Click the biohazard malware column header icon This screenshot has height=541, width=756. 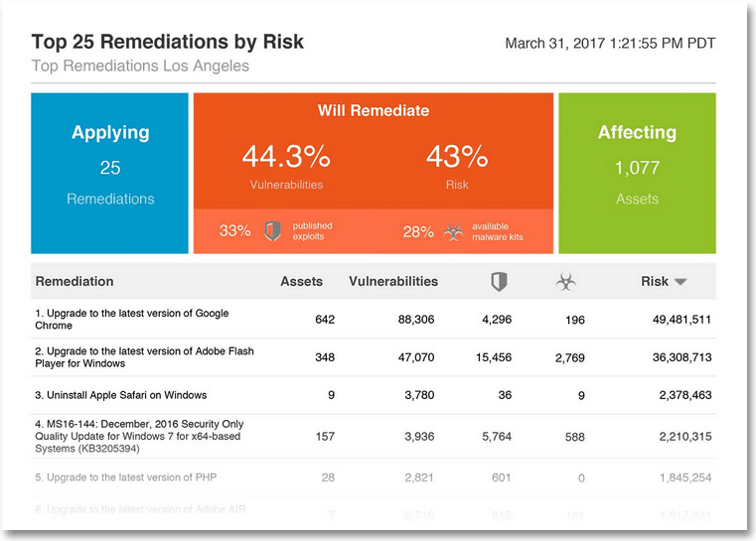[x=565, y=282]
